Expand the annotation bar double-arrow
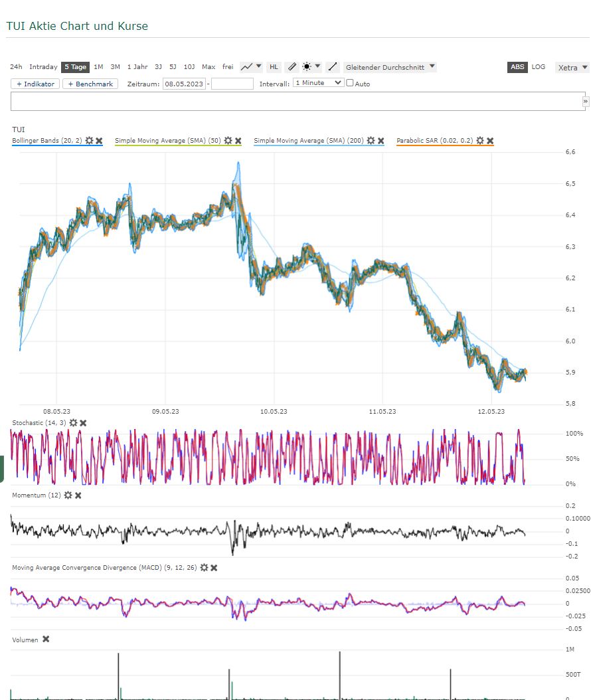The image size is (591, 700). click(586, 102)
